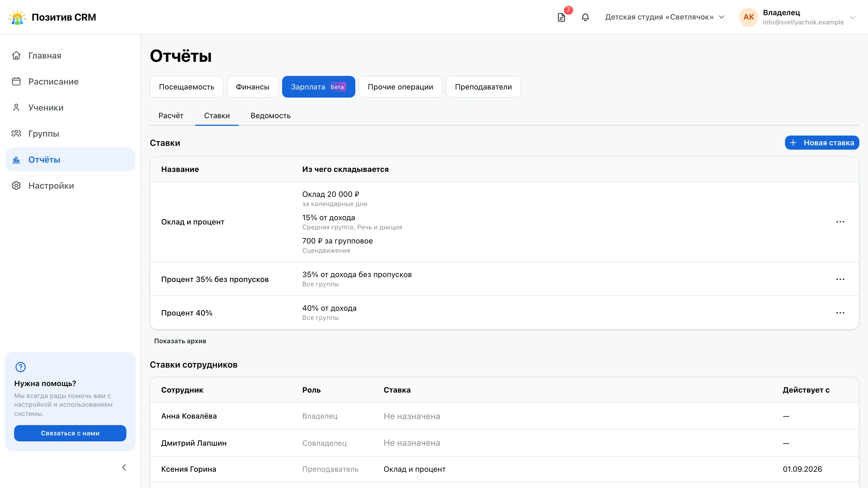Switch to the Расчёт subtab
The height and width of the screenshot is (488, 868).
click(171, 115)
